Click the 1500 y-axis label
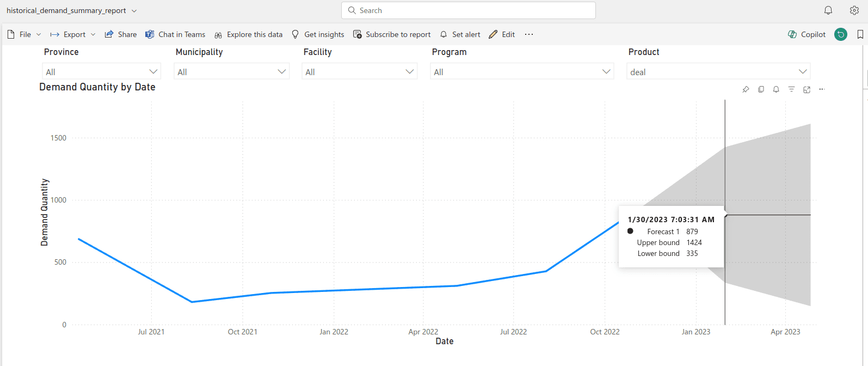The image size is (868, 366). 58,138
